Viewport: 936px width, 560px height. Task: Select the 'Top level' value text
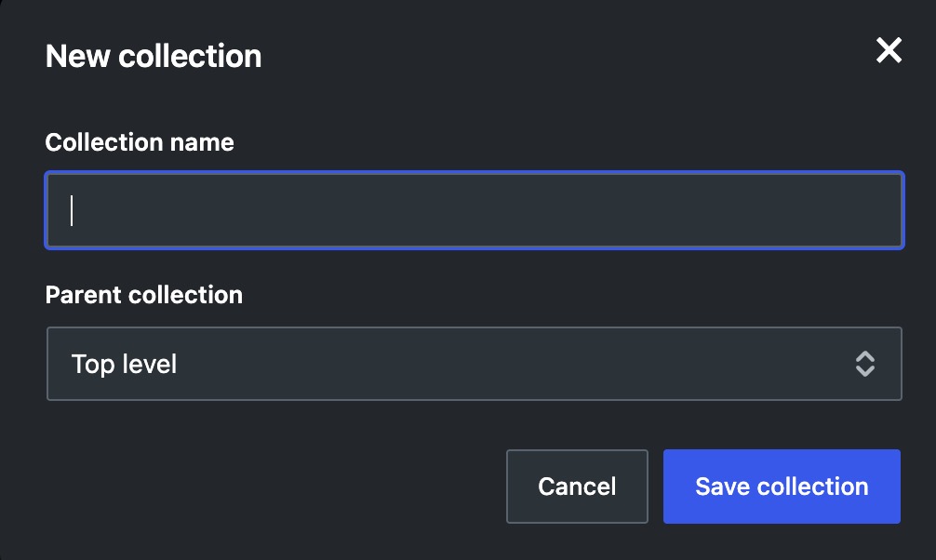click(x=124, y=364)
